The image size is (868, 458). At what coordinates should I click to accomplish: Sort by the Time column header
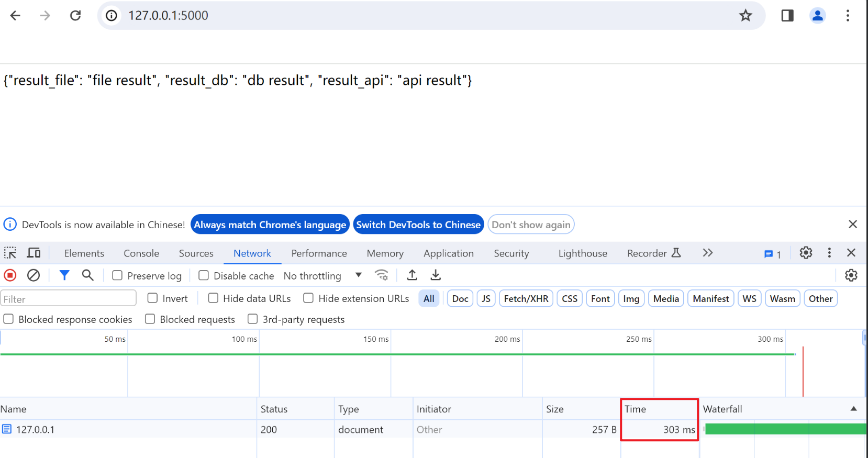coord(660,409)
